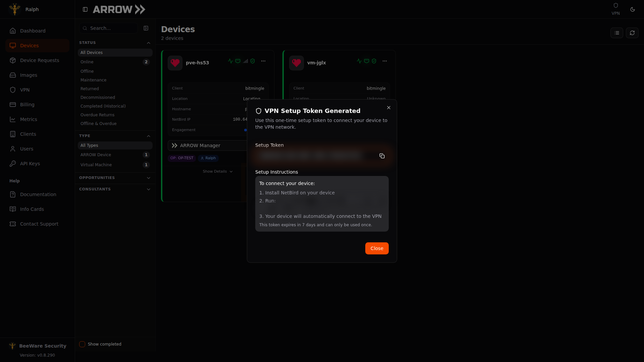The width and height of the screenshot is (644, 362).
Task: Open the Clients page
Action: point(37,134)
